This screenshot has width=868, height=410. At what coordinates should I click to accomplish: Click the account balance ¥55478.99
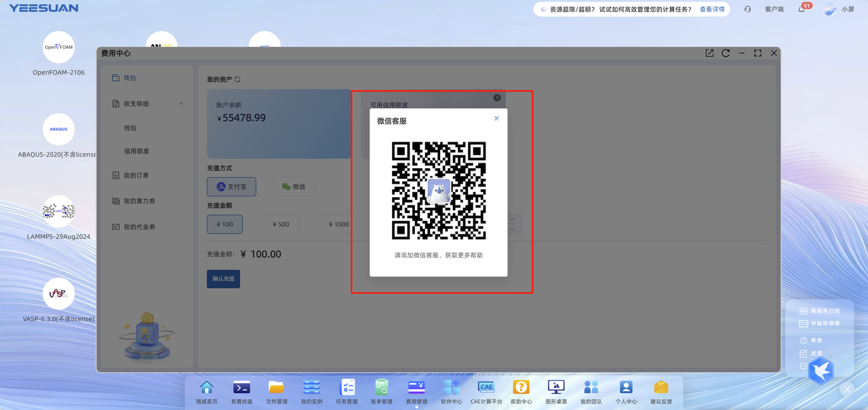pyautogui.click(x=241, y=118)
